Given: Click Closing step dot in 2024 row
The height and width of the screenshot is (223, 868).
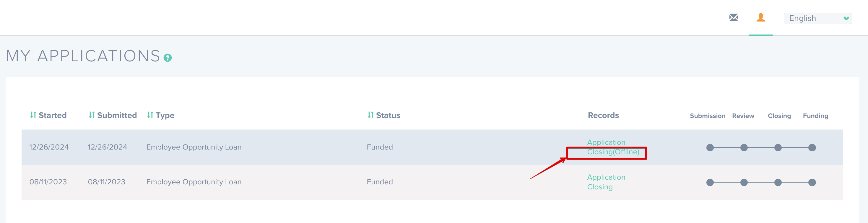Looking at the screenshot, I should pyautogui.click(x=778, y=148).
